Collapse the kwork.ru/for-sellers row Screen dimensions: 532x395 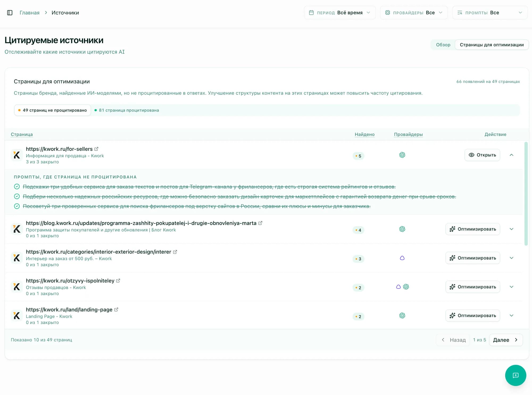click(512, 155)
